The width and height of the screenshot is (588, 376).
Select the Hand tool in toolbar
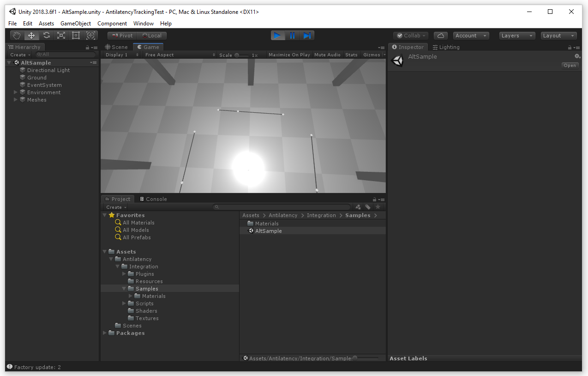click(x=17, y=36)
